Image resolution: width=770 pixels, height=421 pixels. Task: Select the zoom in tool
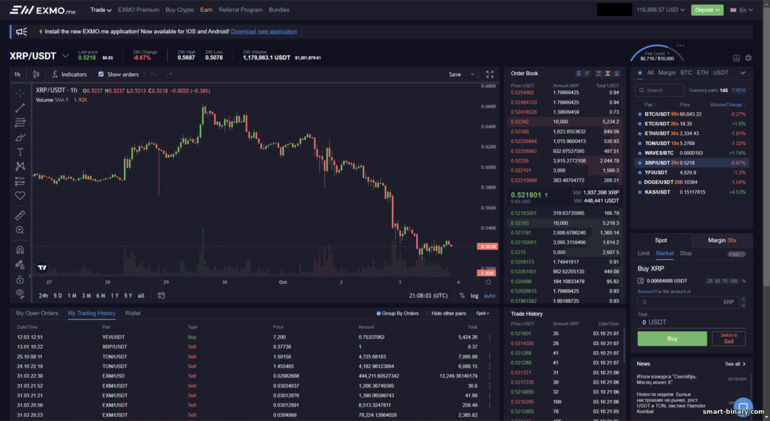click(x=20, y=230)
